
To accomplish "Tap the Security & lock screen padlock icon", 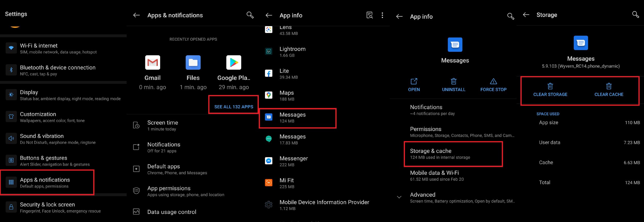I will click(11, 207).
